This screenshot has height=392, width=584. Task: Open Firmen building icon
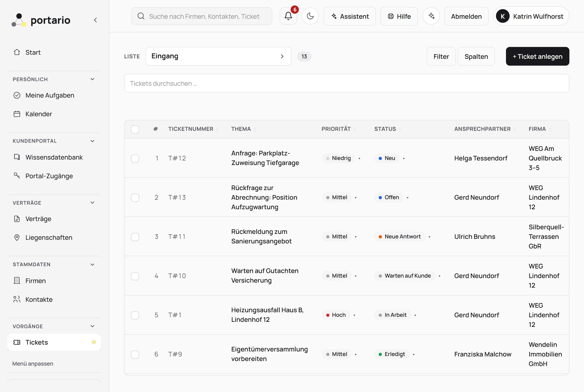click(17, 281)
